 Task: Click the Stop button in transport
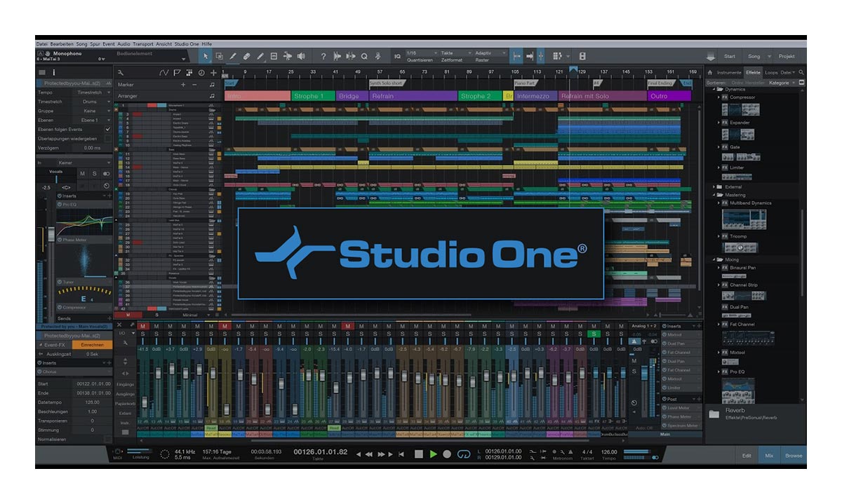point(419,454)
